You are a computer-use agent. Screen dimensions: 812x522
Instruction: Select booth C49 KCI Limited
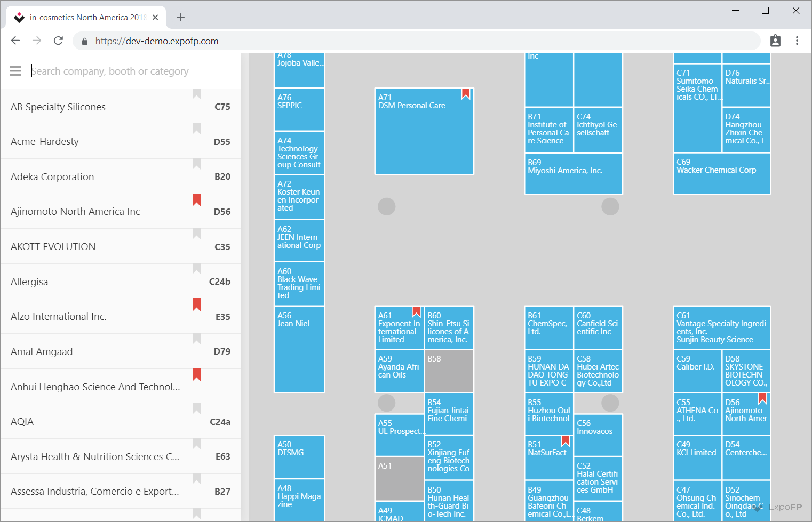pyautogui.click(x=698, y=457)
